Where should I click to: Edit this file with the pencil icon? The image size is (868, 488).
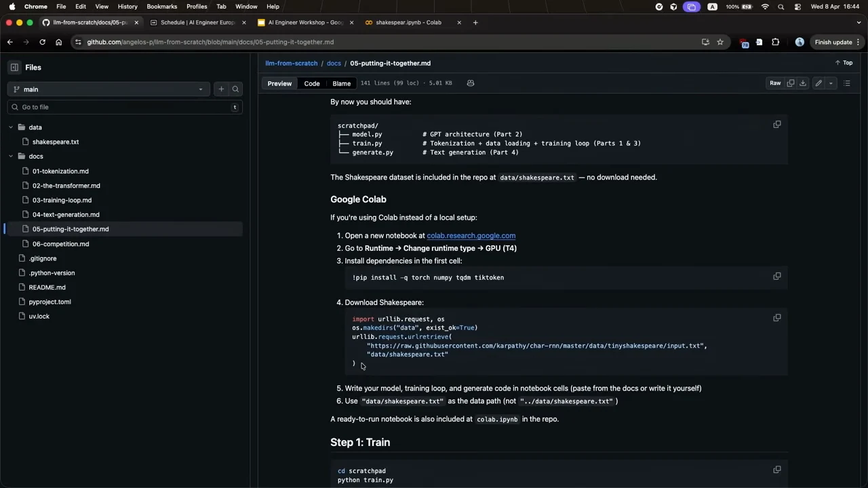(818, 83)
